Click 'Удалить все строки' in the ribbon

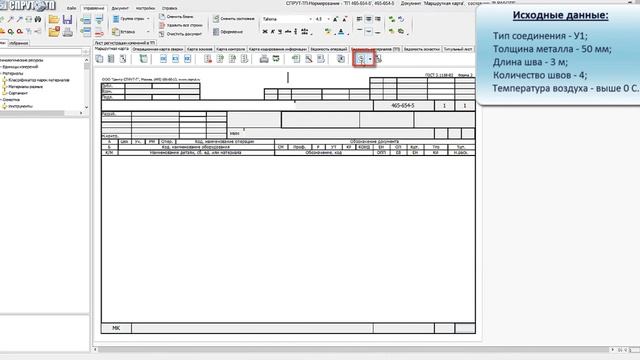[180, 25]
